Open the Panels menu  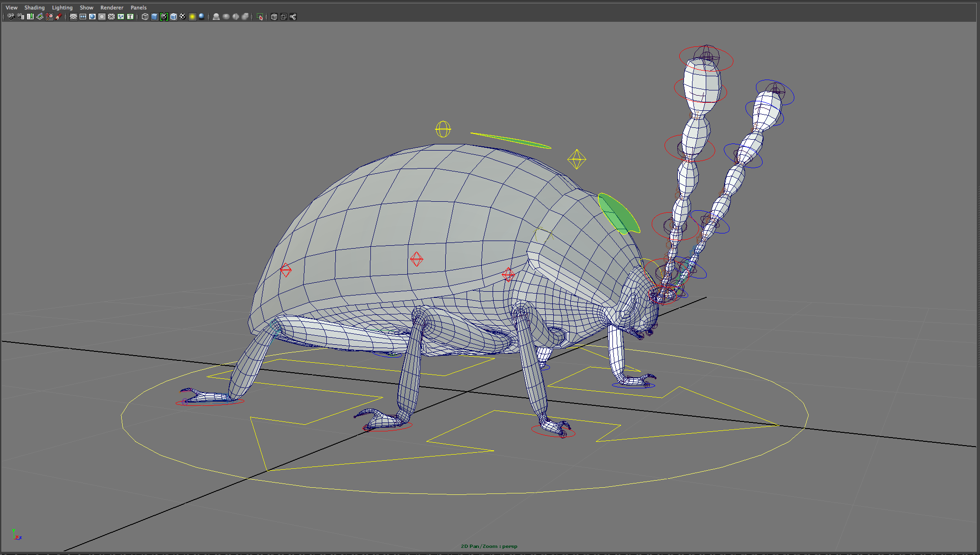tap(139, 8)
